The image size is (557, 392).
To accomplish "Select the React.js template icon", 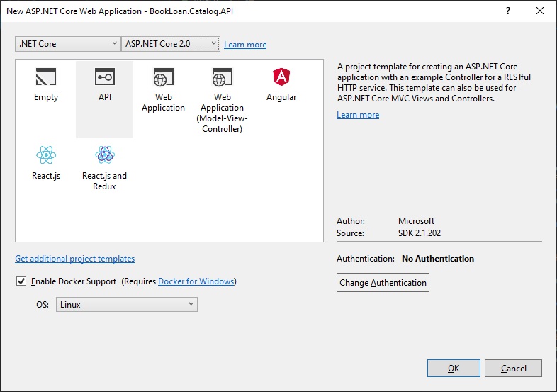I will [46, 155].
